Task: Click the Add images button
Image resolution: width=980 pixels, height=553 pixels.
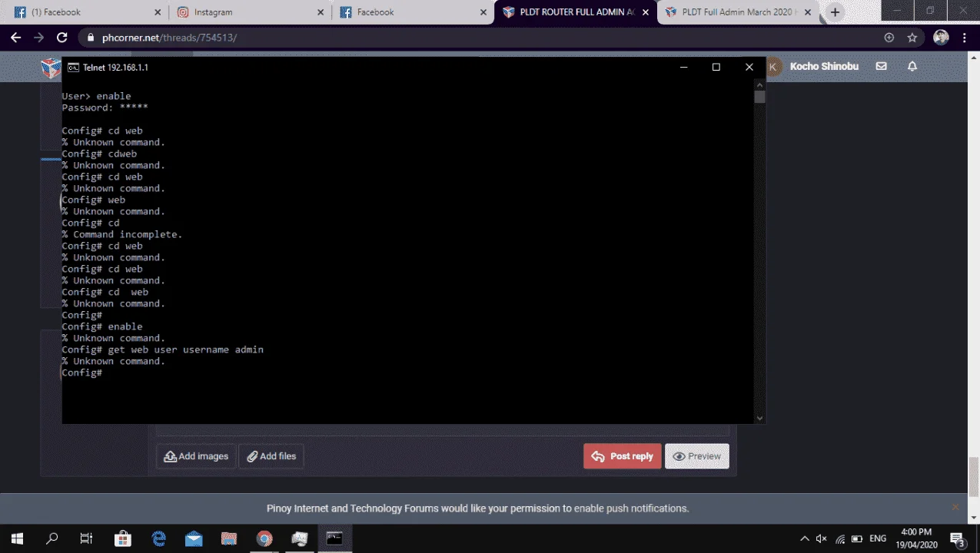Action: [196, 456]
